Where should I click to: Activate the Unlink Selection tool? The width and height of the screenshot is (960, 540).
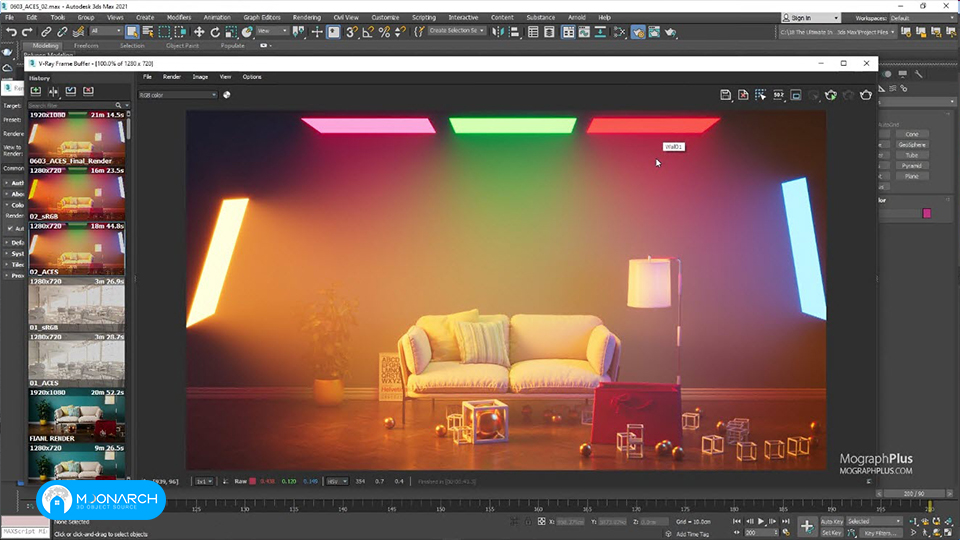point(62,32)
